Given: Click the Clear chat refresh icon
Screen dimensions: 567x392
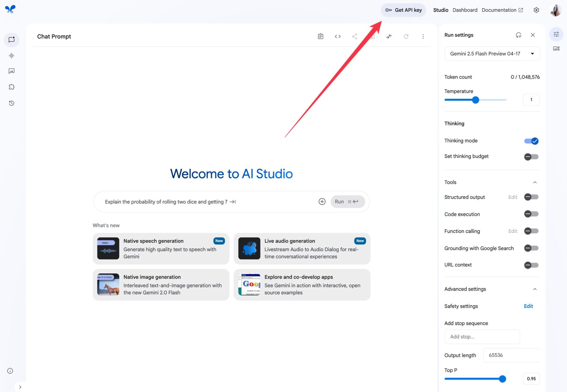Looking at the screenshot, I should (406, 36).
